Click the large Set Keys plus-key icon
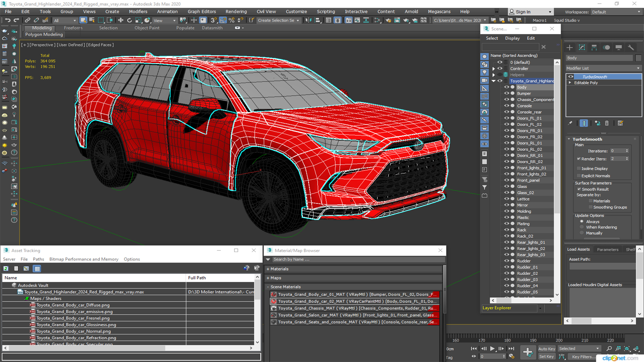 click(x=528, y=352)
